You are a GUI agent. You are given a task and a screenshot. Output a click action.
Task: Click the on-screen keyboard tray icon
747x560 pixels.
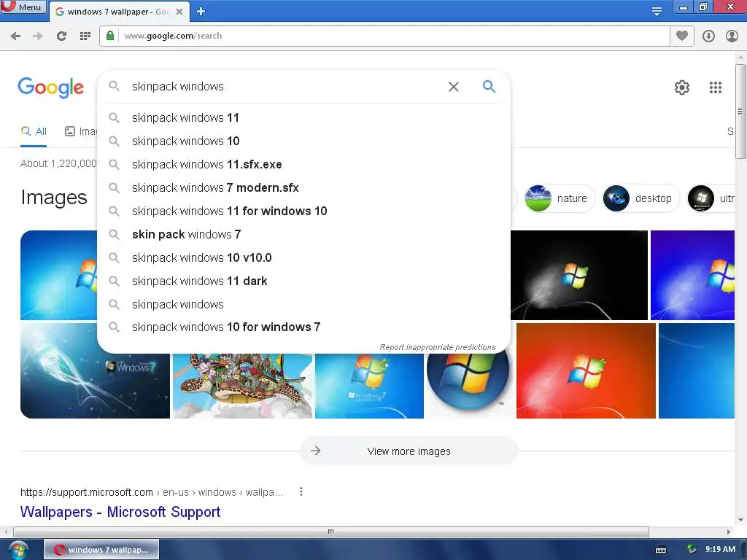(x=661, y=550)
